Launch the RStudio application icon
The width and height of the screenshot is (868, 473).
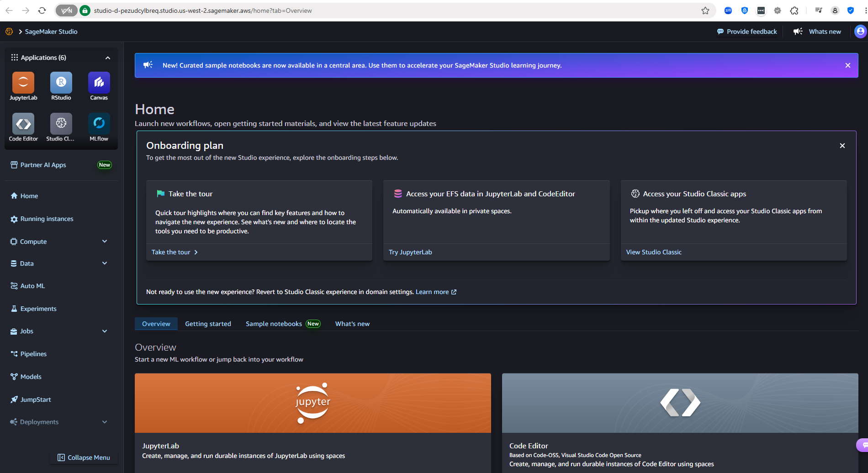[x=61, y=83]
